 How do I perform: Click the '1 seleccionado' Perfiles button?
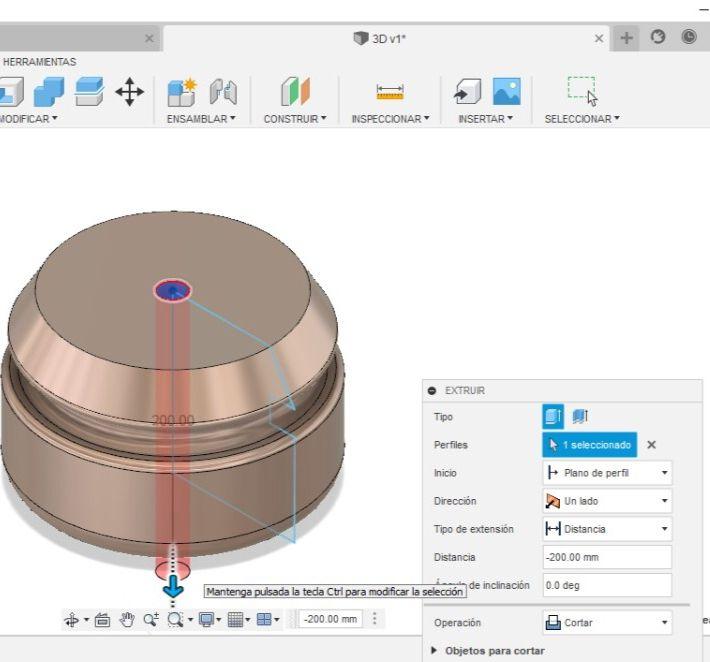590,445
